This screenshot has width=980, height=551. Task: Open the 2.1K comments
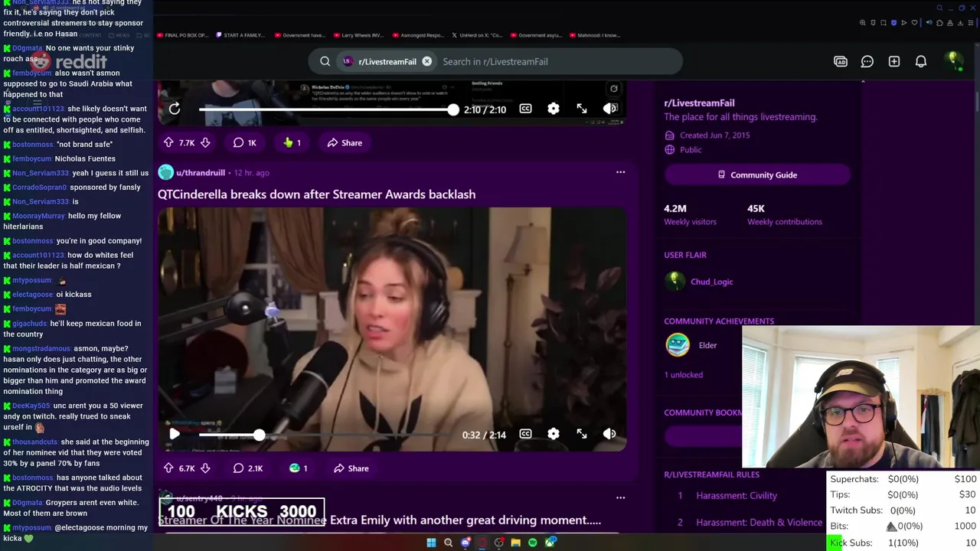248,468
